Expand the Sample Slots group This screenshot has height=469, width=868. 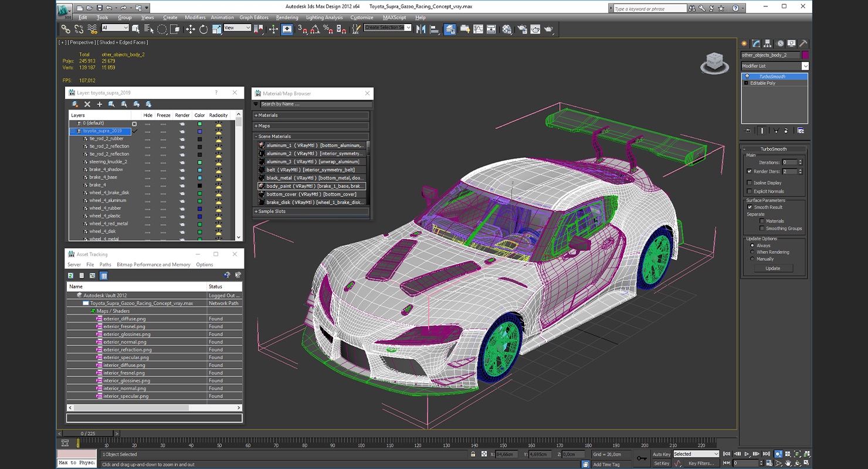311,212
